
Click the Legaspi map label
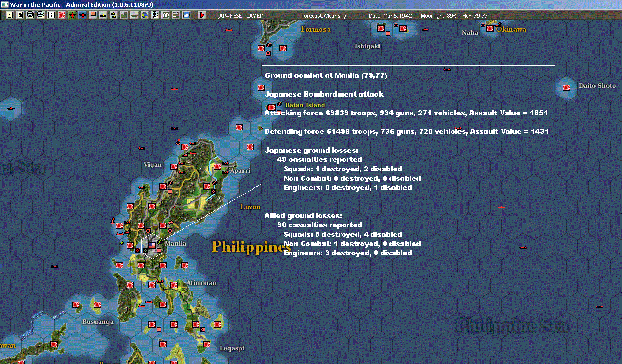coord(232,348)
